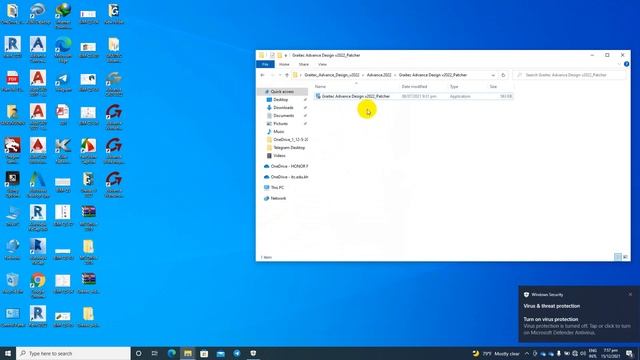The width and height of the screenshot is (640, 360).
Task: Open This PC in the navigation pane
Action: [277, 187]
